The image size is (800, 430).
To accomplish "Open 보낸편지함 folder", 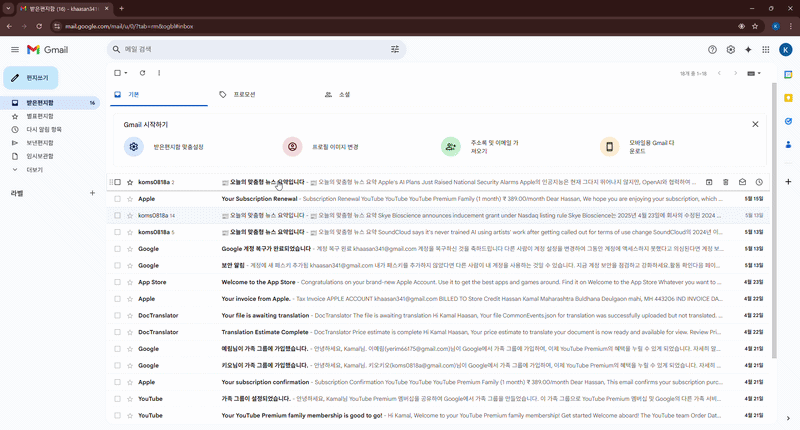I will click(50, 143).
